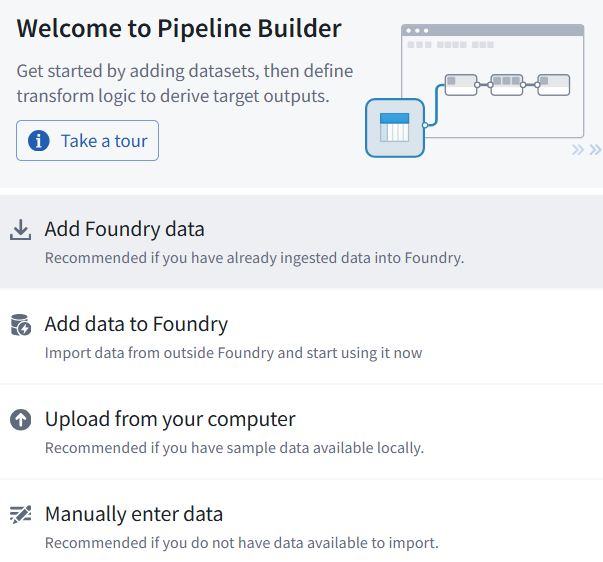Click the Welcome to Pipeline Builder heading
This screenshot has width=603, height=562.
click(x=179, y=28)
